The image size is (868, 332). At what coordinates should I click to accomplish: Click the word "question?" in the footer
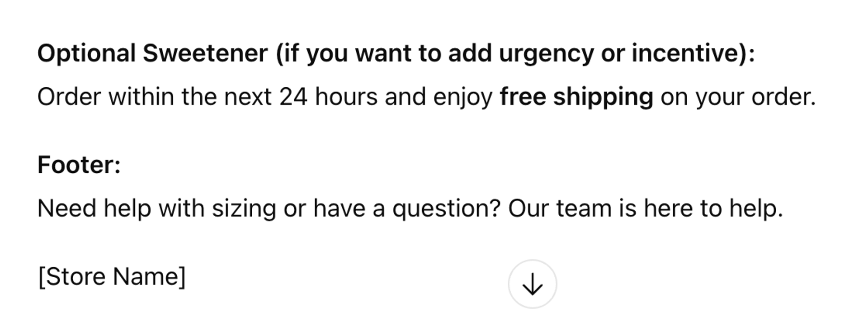(x=446, y=209)
